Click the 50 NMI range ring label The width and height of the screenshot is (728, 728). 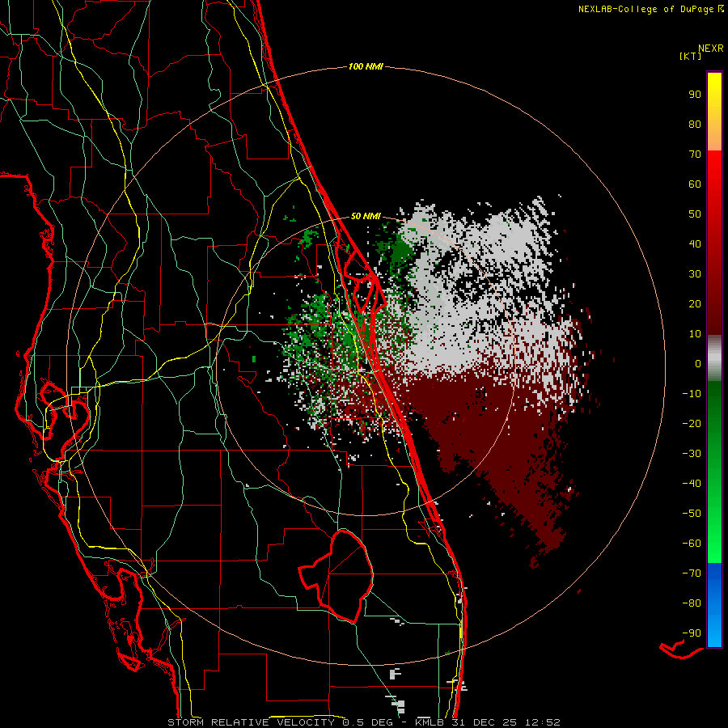pos(366,216)
